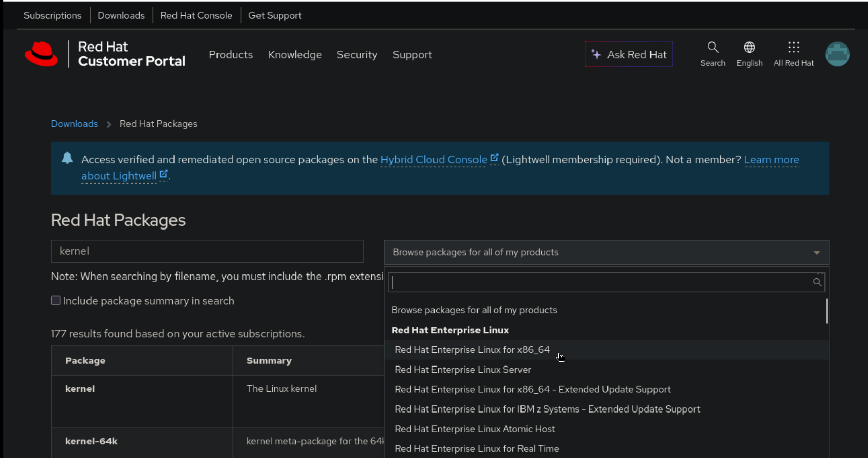Click the Ask Red Hat button
The height and width of the screenshot is (458, 868).
pos(629,54)
